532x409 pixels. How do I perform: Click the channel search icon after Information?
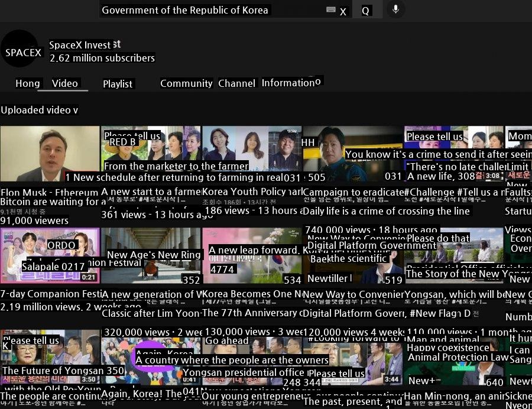point(318,81)
